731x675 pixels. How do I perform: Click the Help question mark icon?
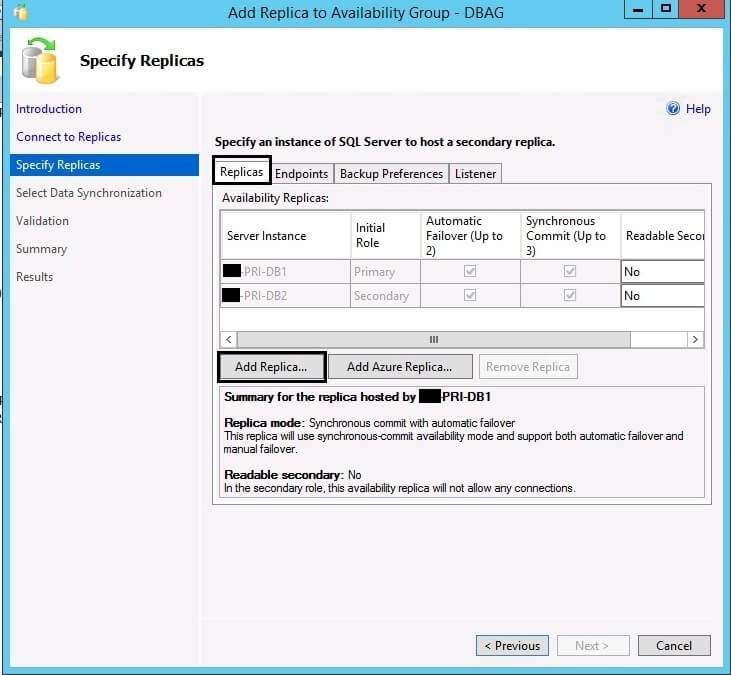[673, 109]
